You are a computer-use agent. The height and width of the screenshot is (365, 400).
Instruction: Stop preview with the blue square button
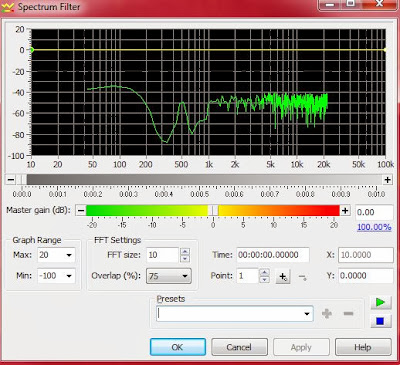click(380, 321)
